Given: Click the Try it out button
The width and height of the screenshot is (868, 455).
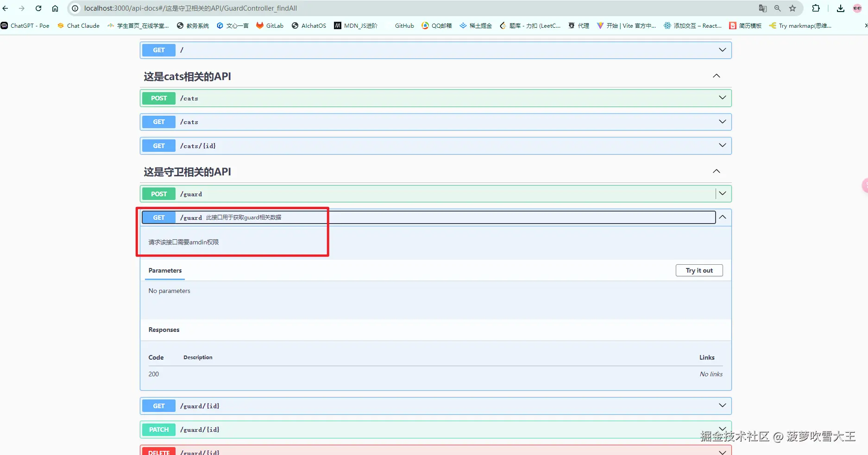Looking at the screenshot, I should (x=699, y=270).
